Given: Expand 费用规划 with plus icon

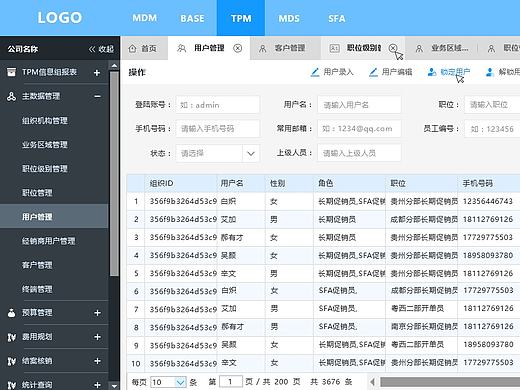Looking at the screenshot, I should tap(97, 337).
